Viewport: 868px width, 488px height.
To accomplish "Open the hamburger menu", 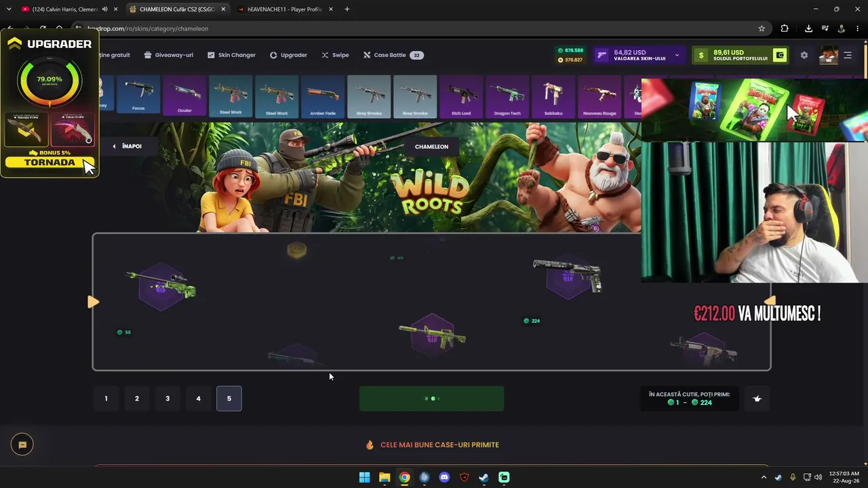I will [x=848, y=55].
